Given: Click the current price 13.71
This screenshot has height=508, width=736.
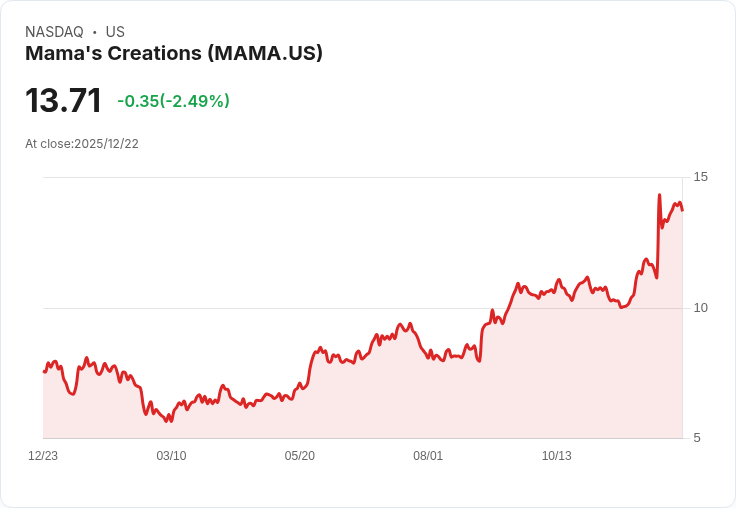Looking at the screenshot, I should click(63, 101).
